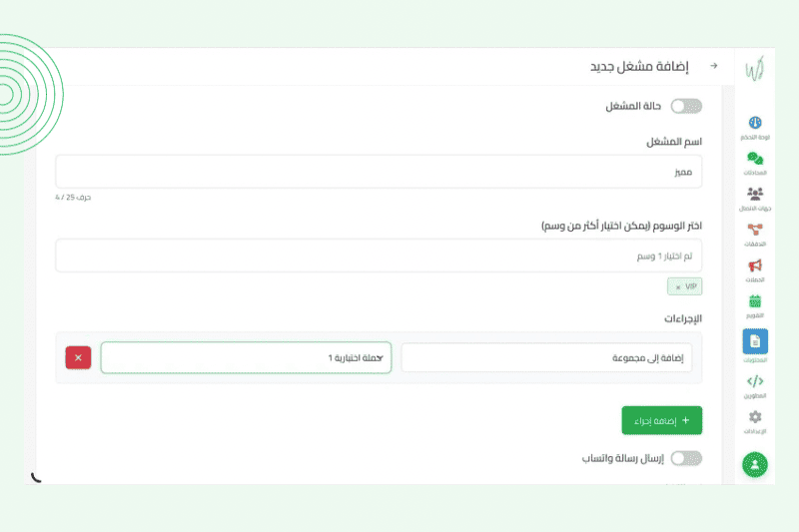The image size is (799, 532).
Task: Go to contacts (جهات الاتصال) people icon
Action: [755, 195]
